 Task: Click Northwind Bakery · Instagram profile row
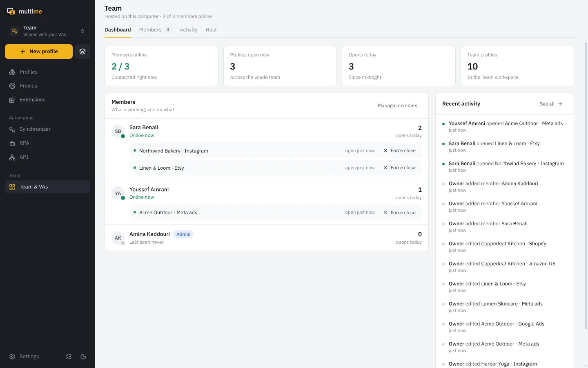276,150
